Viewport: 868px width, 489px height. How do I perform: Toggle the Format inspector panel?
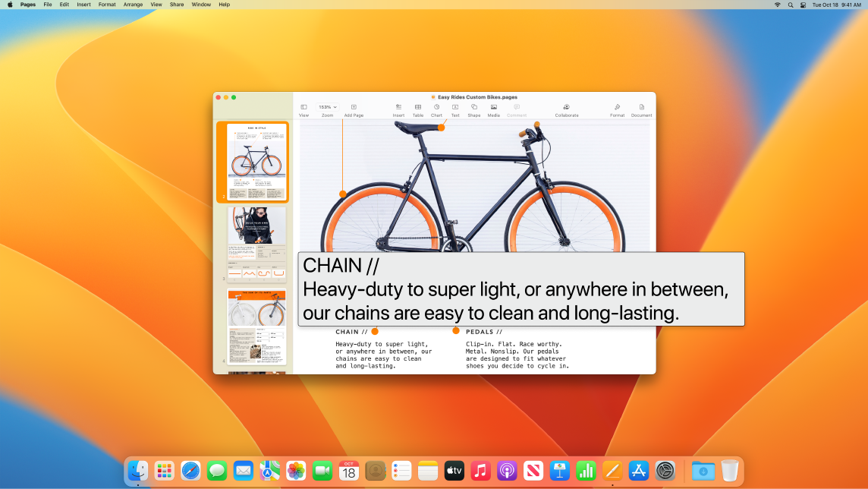617,107
